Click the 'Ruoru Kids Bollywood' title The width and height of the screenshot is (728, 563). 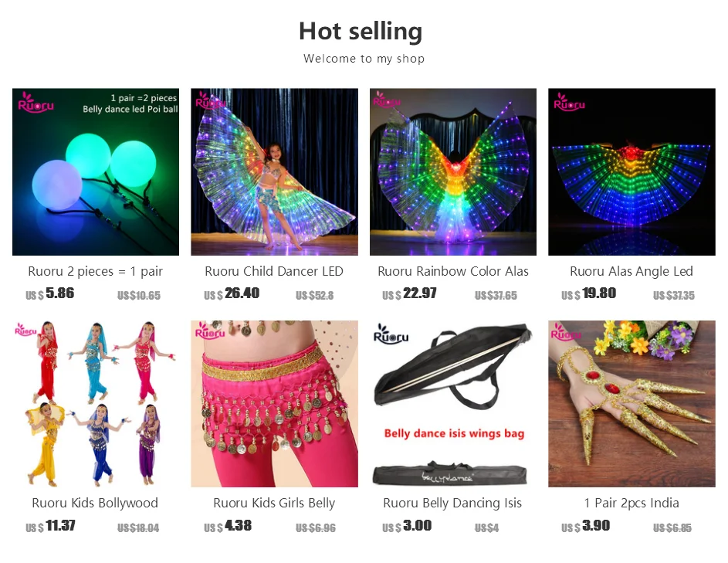pyautogui.click(x=95, y=503)
